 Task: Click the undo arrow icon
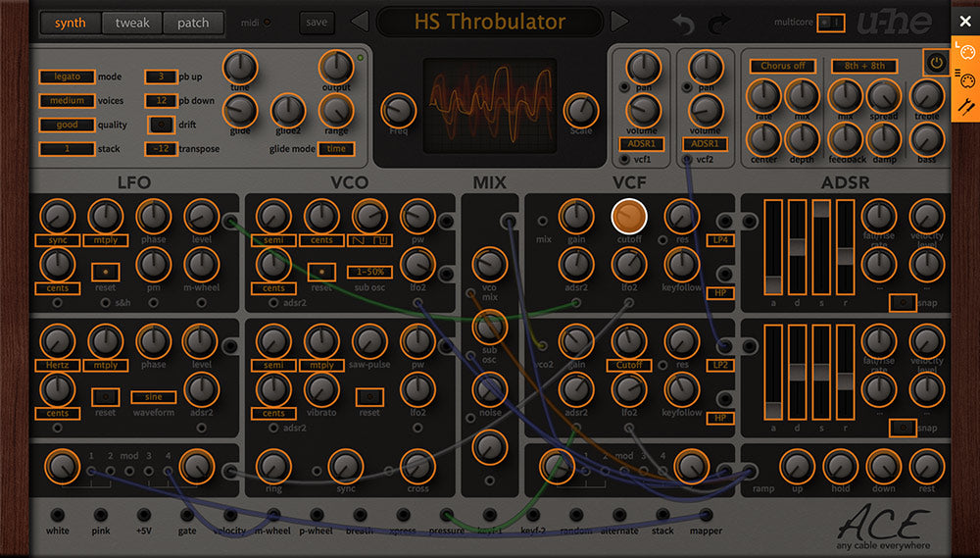click(x=684, y=24)
